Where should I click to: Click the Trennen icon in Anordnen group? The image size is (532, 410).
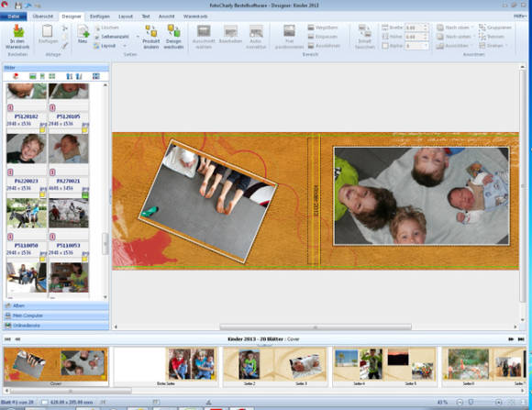[x=482, y=37]
